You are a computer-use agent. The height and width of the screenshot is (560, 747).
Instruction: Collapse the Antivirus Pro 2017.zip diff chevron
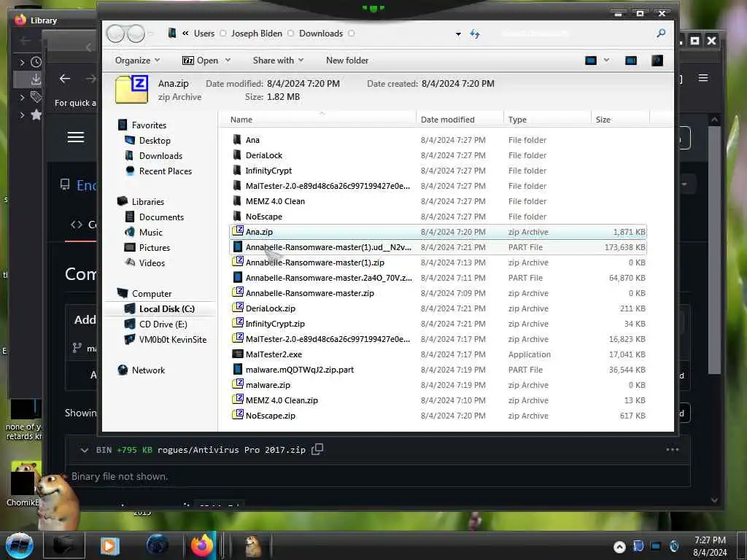(x=85, y=450)
